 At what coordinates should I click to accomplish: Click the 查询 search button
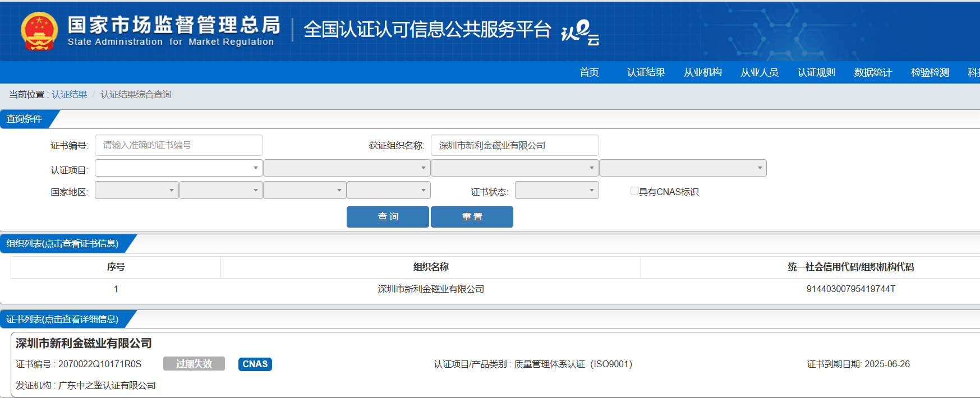tap(388, 217)
